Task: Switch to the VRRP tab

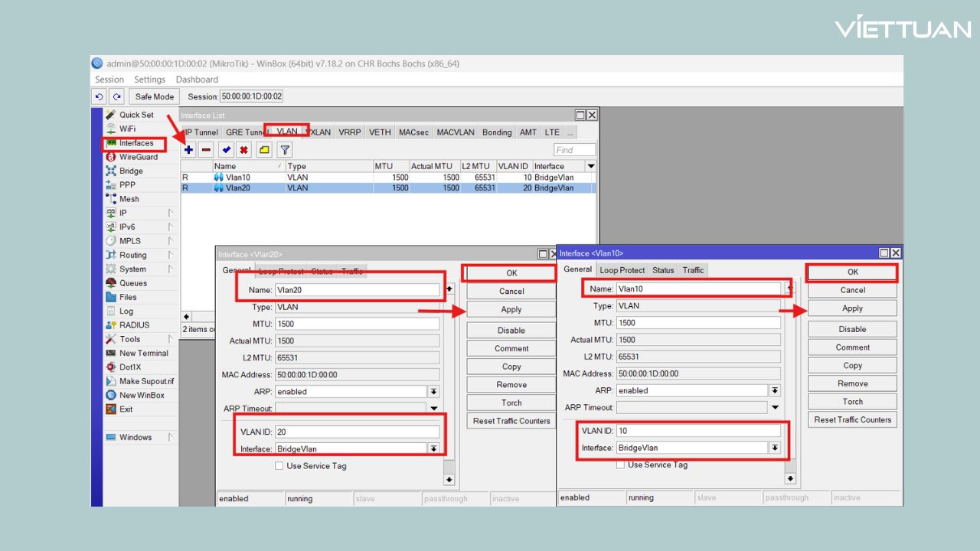Action: [x=349, y=132]
